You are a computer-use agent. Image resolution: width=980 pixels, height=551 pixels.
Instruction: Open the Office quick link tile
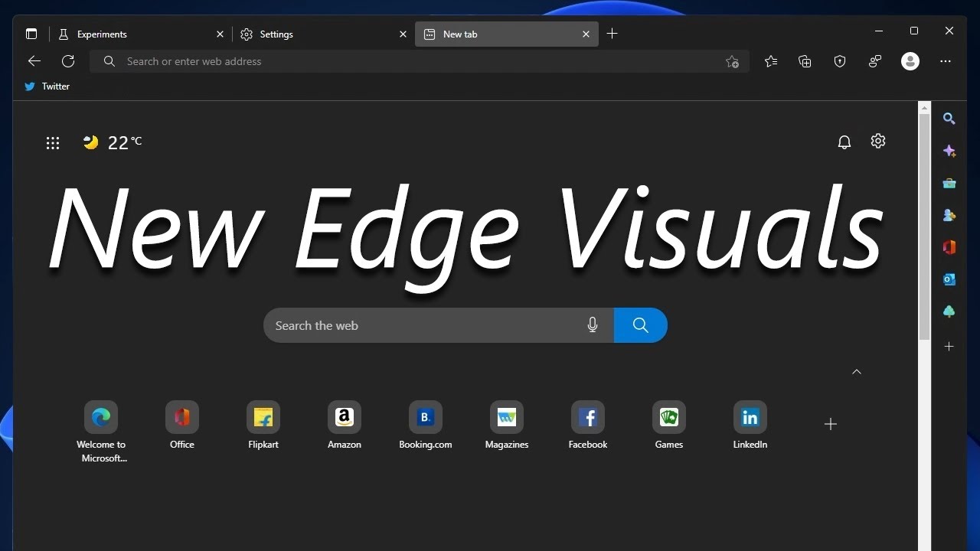point(182,425)
